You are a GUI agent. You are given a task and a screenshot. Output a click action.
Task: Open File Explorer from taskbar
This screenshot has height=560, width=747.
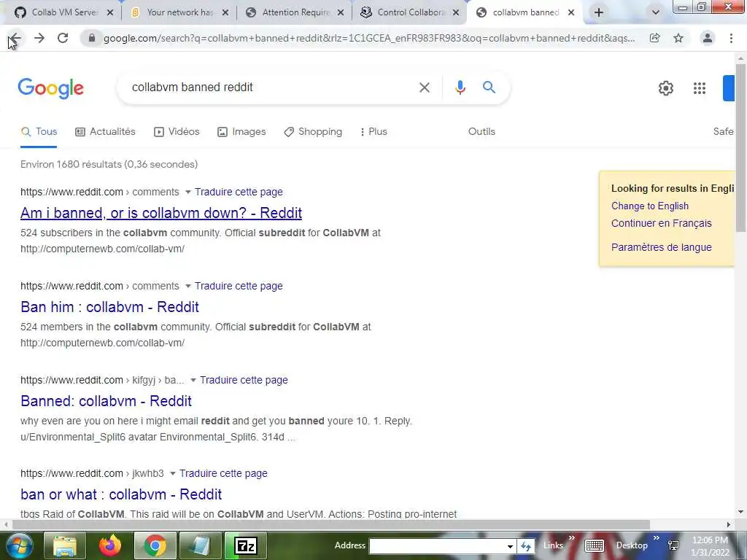click(x=65, y=545)
